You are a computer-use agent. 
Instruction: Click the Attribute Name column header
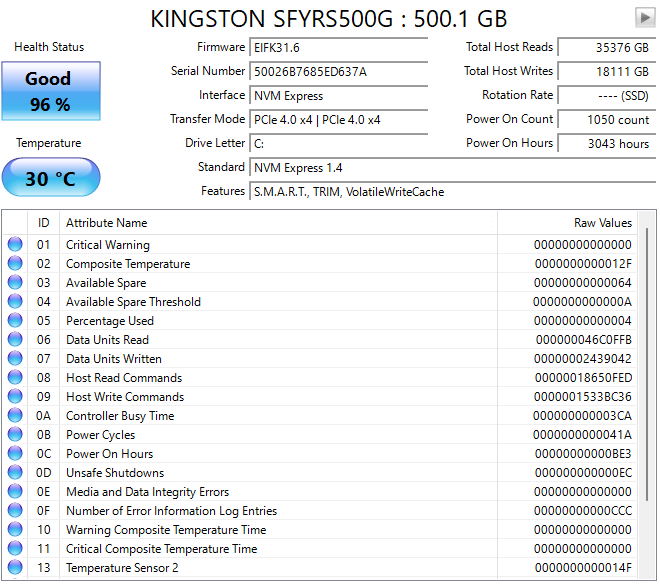point(278,223)
